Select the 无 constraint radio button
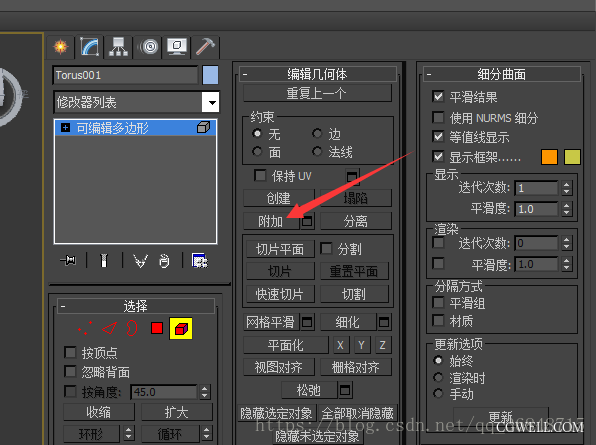This screenshot has height=445, width=596. (x=257, y=133)
